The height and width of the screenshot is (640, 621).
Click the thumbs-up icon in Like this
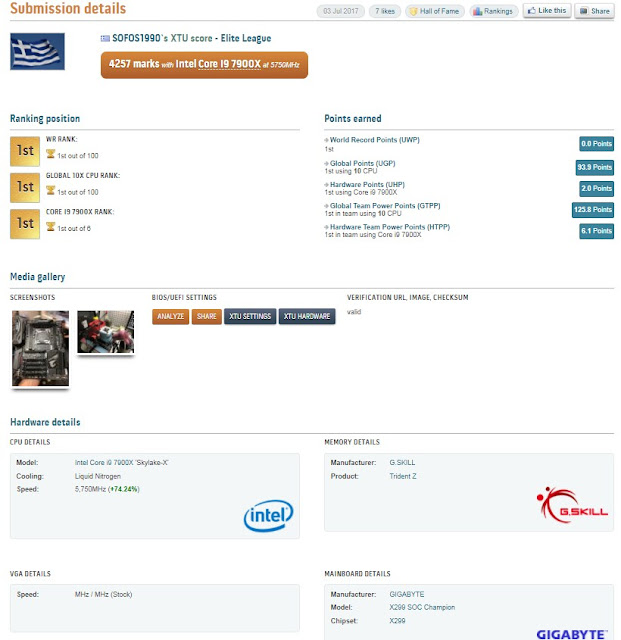(x=532, y=11)
